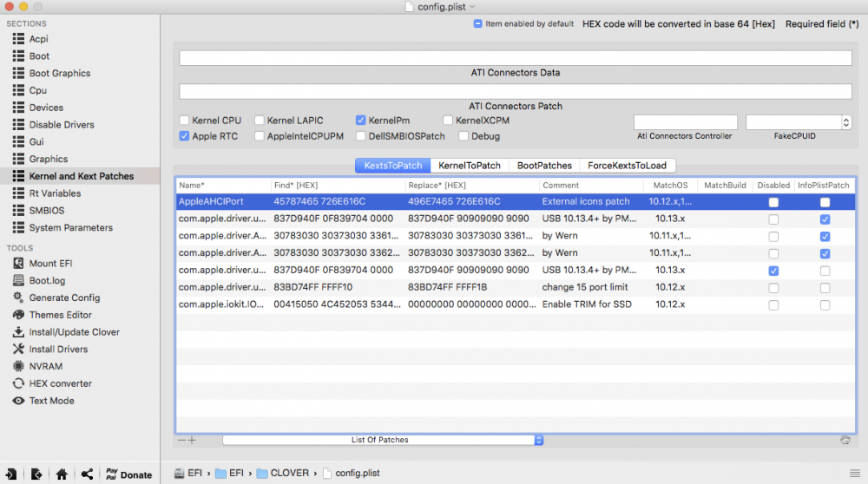Switch to the ForceKextsToLoad tab
This screenshot has width=868, height=484.
pos(628,166)
